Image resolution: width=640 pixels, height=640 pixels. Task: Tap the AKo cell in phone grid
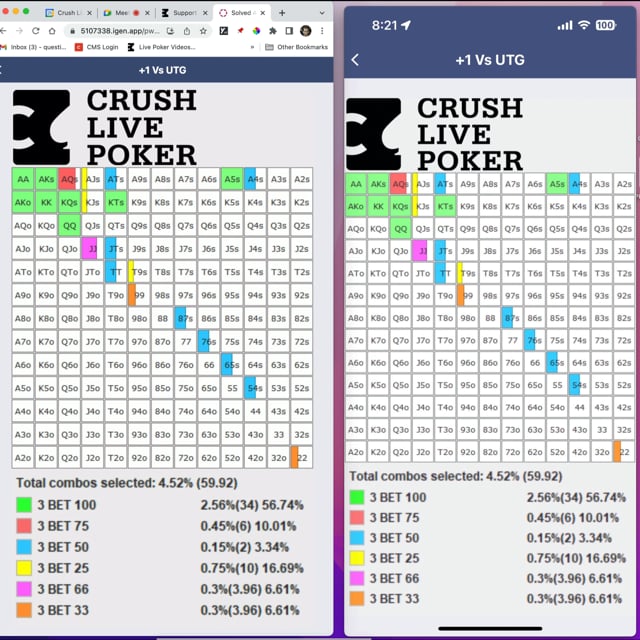(x=356, y=207)
